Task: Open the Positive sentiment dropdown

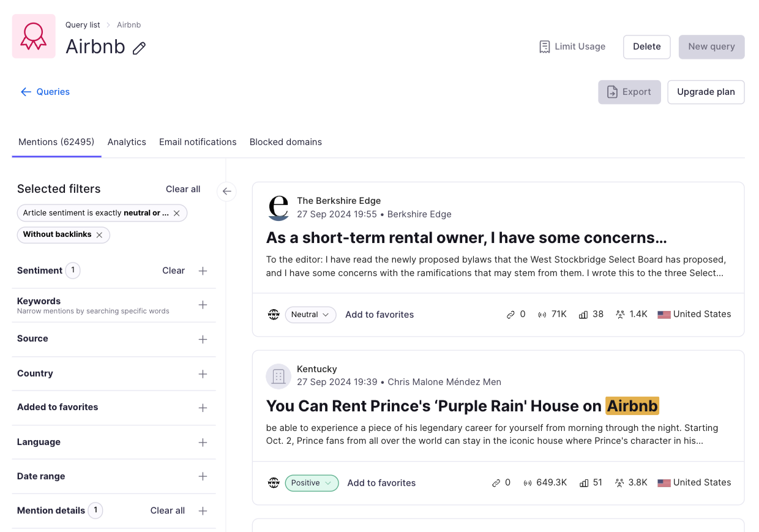Action: click(312, 482)
